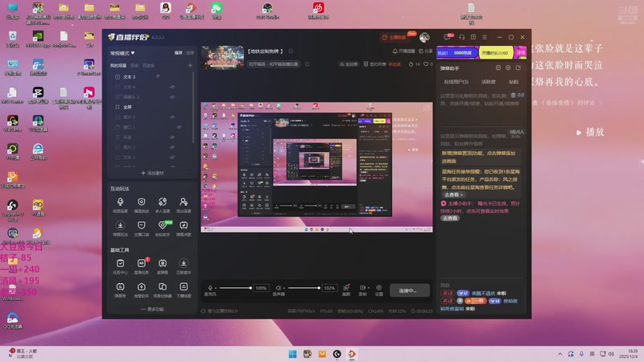Viewport: 644px width, 362px height.
Task: Click the microphone 100% value field
Action: click(261, 288)
